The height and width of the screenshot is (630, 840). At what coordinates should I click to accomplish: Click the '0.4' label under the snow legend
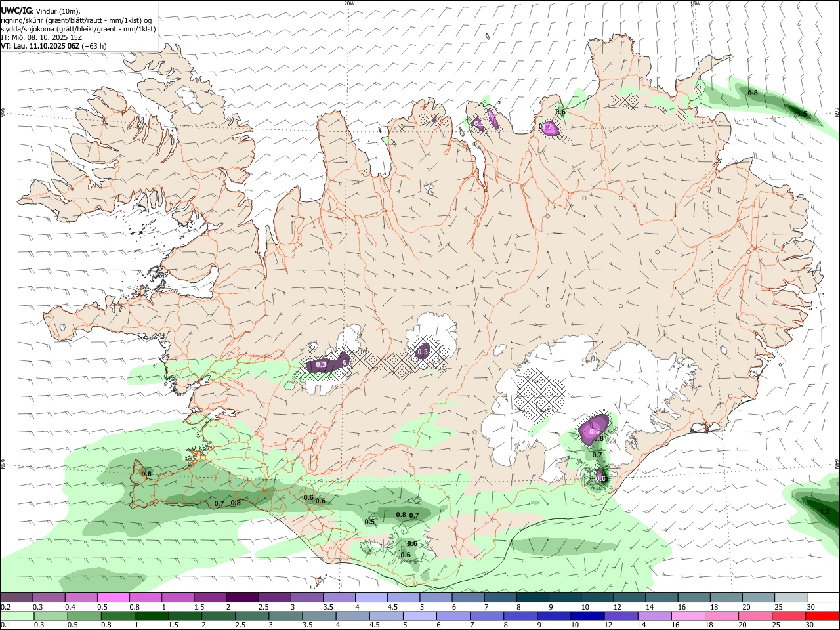coord(70,607)
